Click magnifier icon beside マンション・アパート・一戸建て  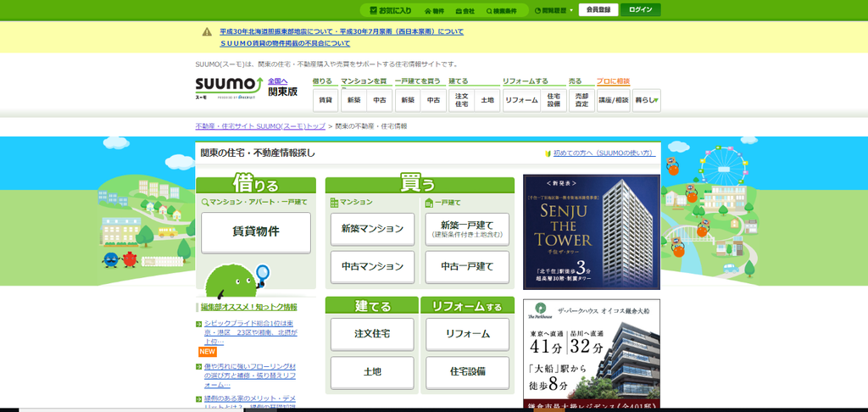click(205, 203)
